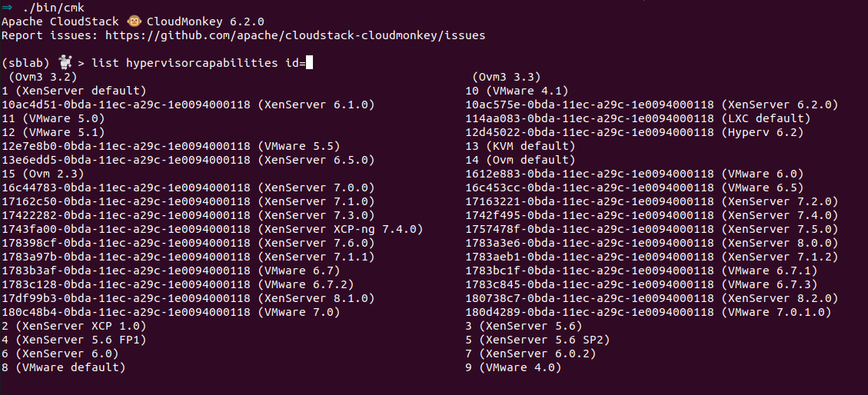
Task: Select 1 (XenServer default) entry
Action: (x=74, y=91)
